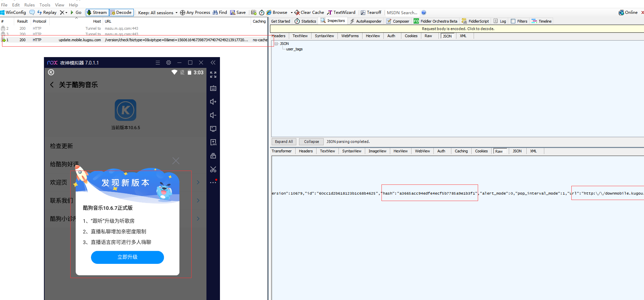Open the File menu
Viewport: 644px width, 300px height.
click(4, 5)
